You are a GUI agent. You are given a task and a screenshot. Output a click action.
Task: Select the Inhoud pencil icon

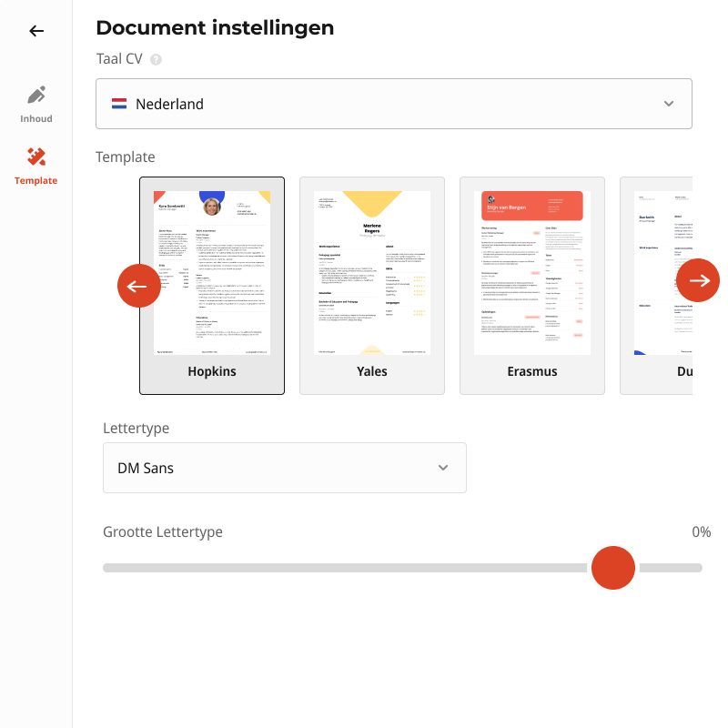click(36, 96)
